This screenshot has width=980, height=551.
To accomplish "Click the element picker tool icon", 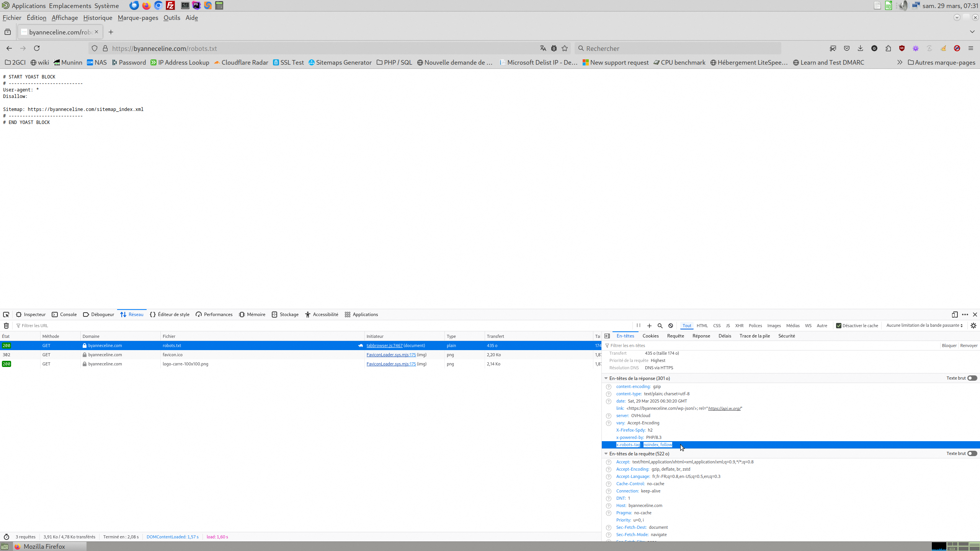I will [6, 315].
